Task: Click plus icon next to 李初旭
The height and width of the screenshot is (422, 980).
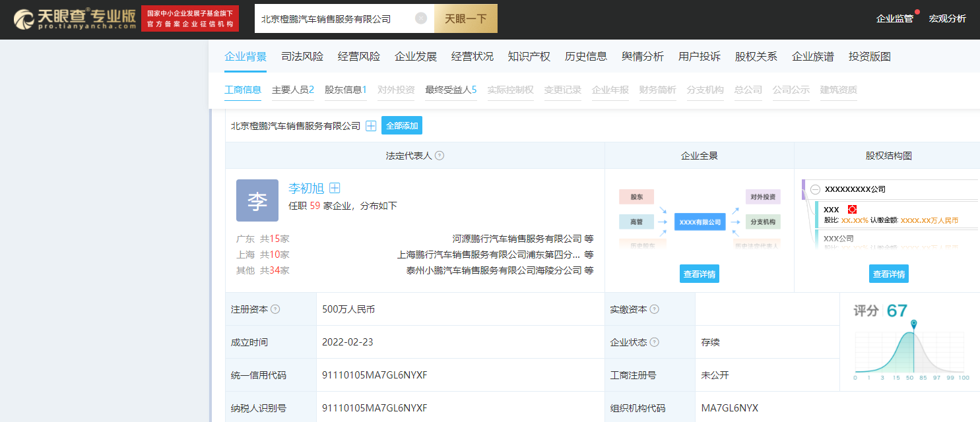Action: point(335,189)
